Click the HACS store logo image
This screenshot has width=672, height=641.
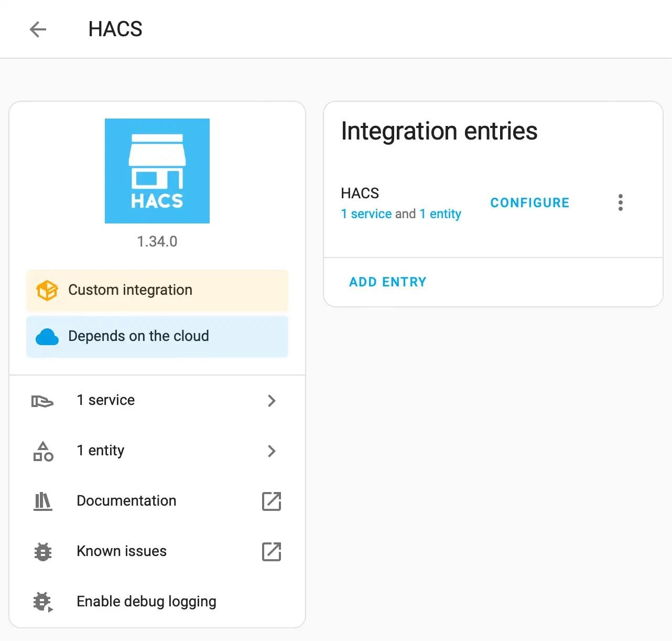[157, 171]
